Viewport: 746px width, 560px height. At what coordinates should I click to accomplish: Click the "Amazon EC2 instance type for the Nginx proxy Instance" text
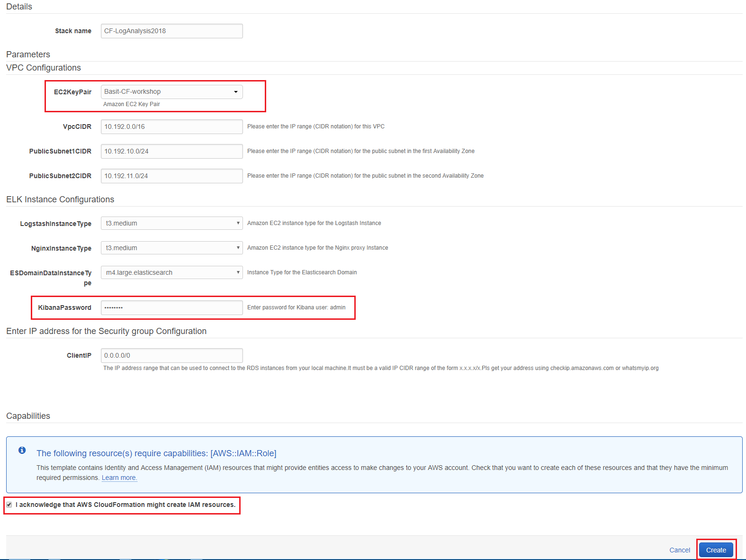click(x=318, y=248)
